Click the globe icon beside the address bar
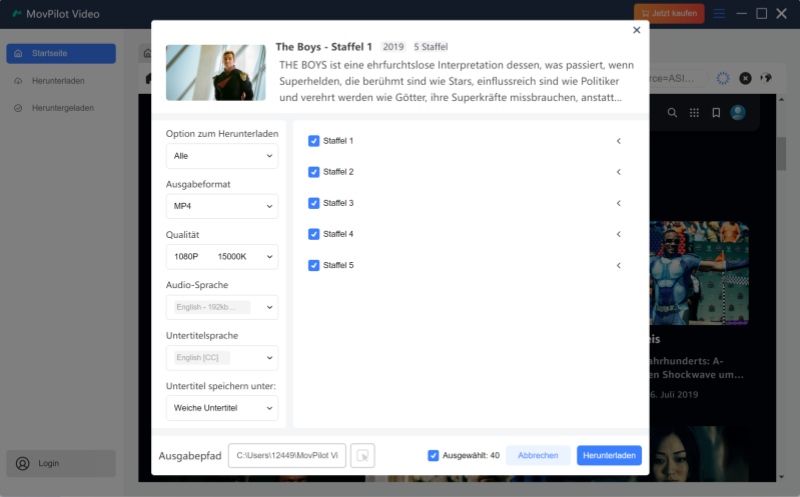 point(766,78)
